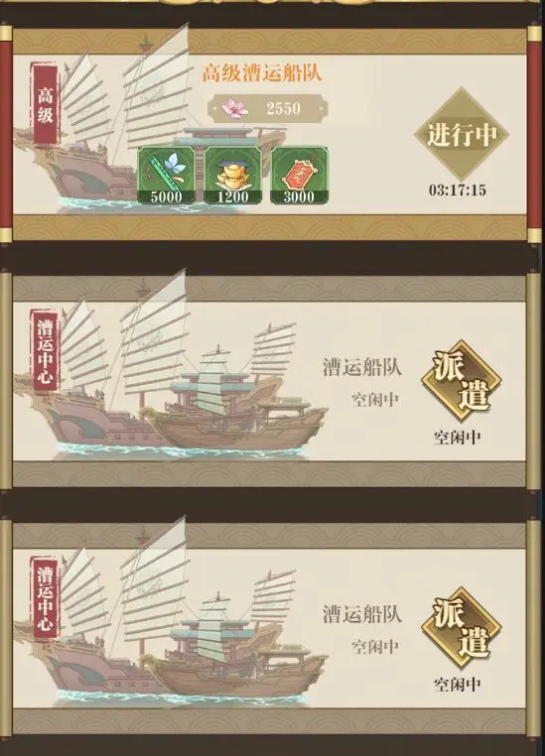Tap 漕运船队 label on the second fleet
545x756 pixels.
pyautogui.click(x=361, y=367)
